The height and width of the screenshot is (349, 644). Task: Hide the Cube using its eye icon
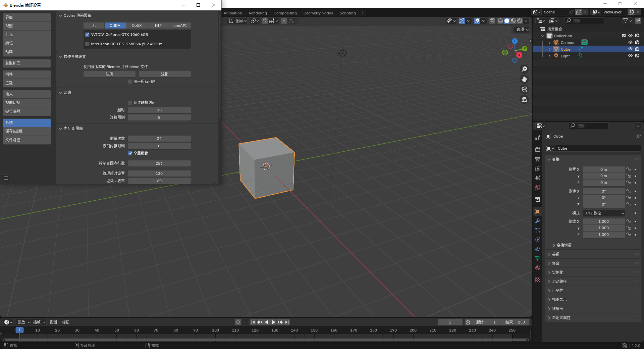click(630, 49)
